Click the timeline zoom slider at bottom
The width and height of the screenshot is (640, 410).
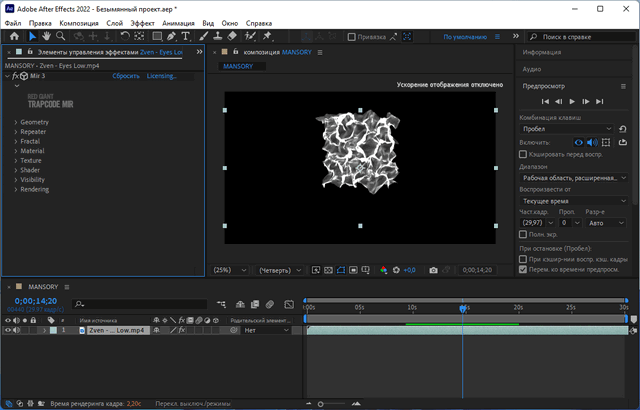tap(321, 404)
